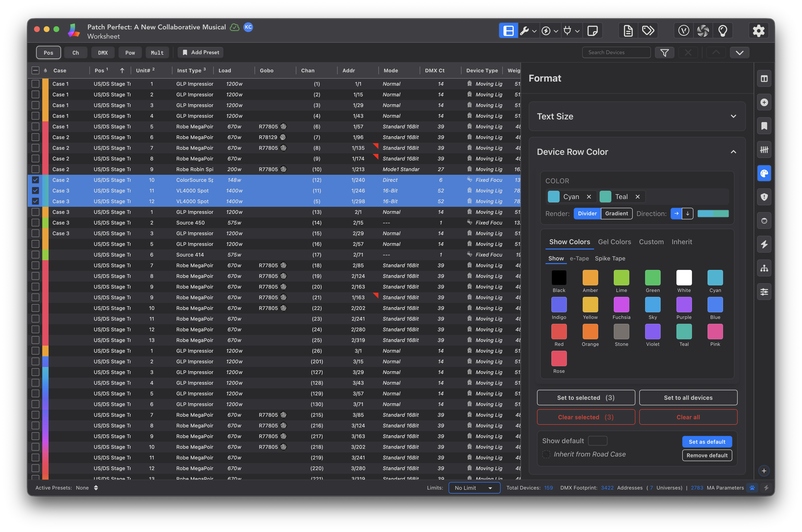Screen dimensions: 802x532
Task: Click Set to selected (3) button
Action: click(x=586, y=398)
